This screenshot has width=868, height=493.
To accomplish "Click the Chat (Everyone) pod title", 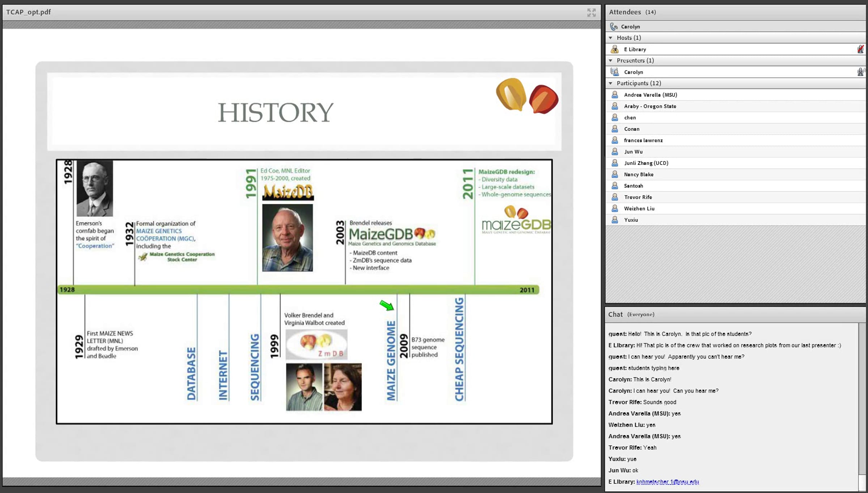I will point(631,314).
